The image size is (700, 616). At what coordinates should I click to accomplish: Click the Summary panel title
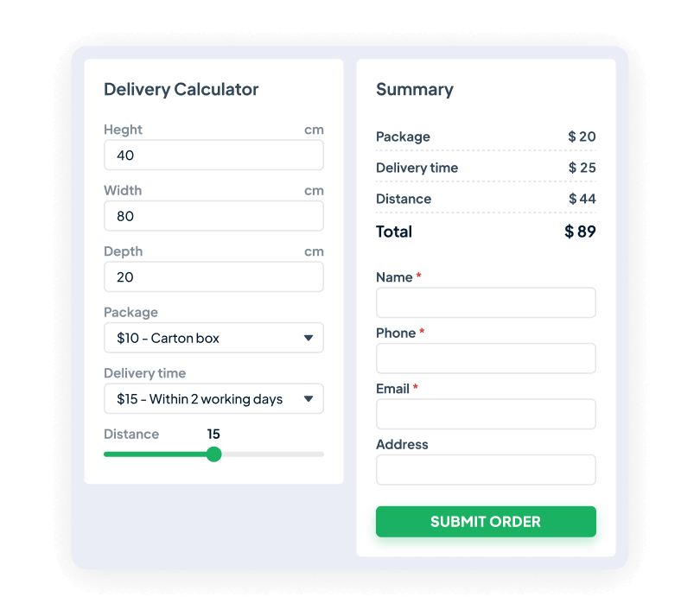(415, 89)
